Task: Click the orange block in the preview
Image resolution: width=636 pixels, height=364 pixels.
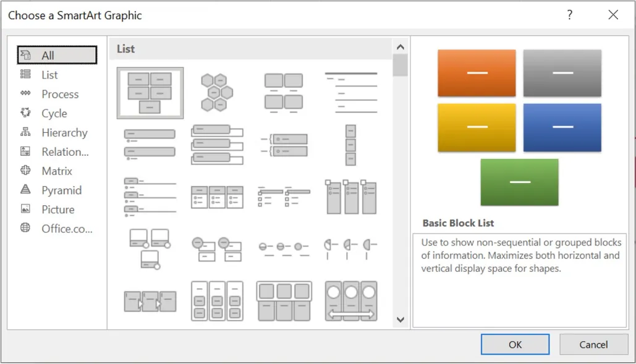Action: [x=476, y=73]
